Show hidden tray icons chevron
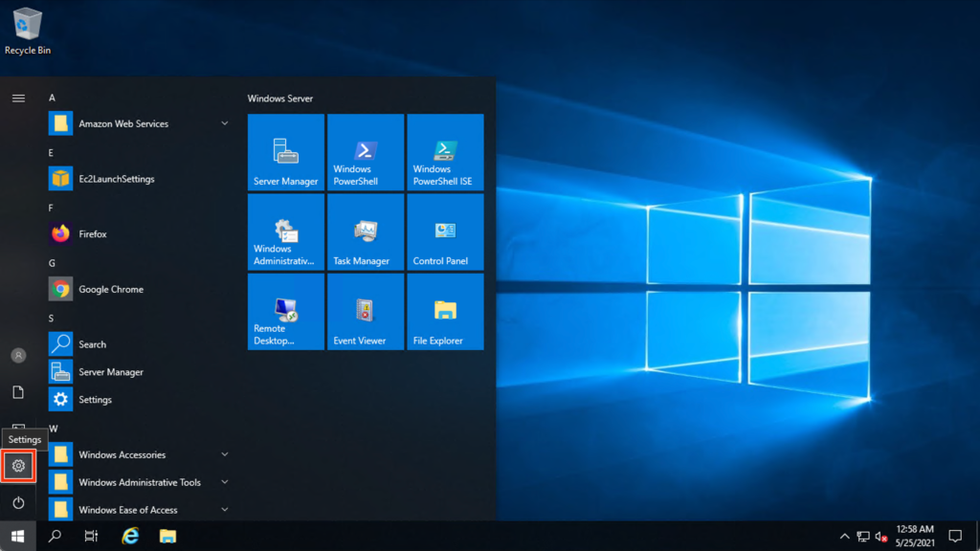This screenshot has height=551, width=980. click(844, 536)
